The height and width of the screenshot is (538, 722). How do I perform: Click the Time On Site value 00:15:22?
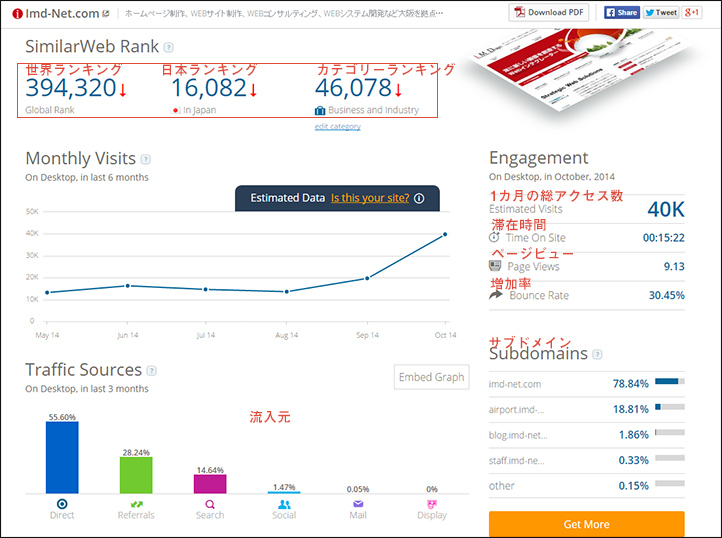coord(664,238)
